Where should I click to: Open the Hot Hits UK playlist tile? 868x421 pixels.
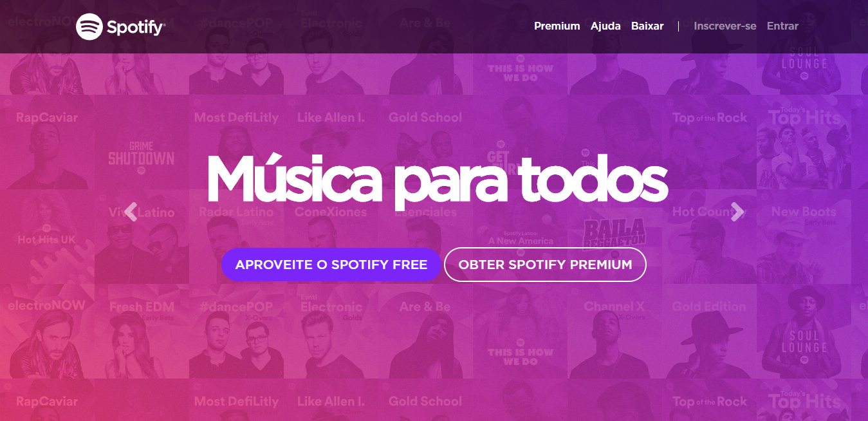click(x=47, y=237)
